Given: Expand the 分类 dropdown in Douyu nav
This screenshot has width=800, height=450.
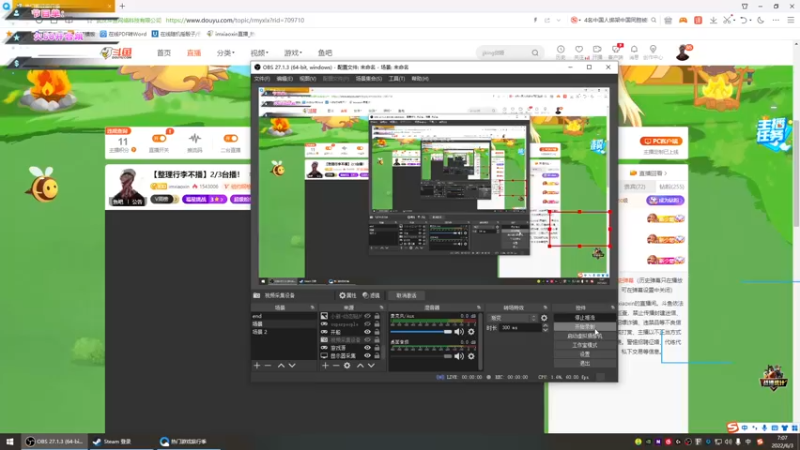Looking at the screenshot, I should [x=226, y=53].
